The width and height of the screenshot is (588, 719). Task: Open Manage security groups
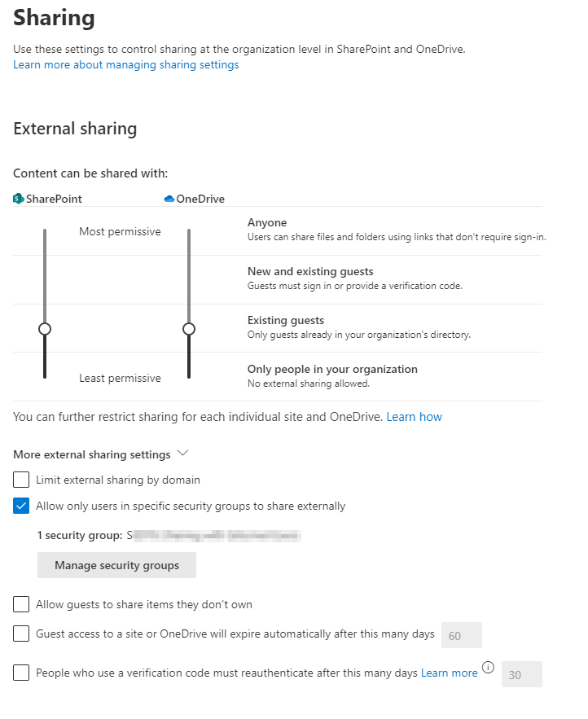(116, 565)
